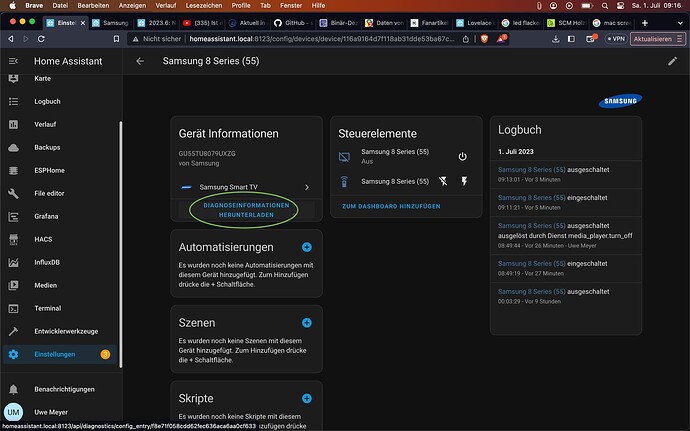Screen dimensions: 690x431
Task: Open Entwicklerwerkzeuge in the sidebar
Action: point(59,331)
